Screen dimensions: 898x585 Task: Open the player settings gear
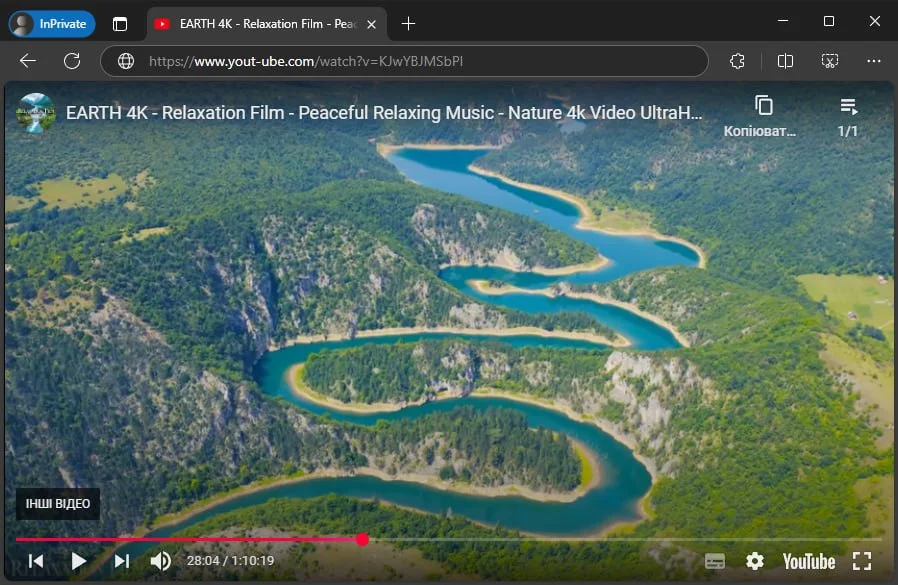(755, 561)
